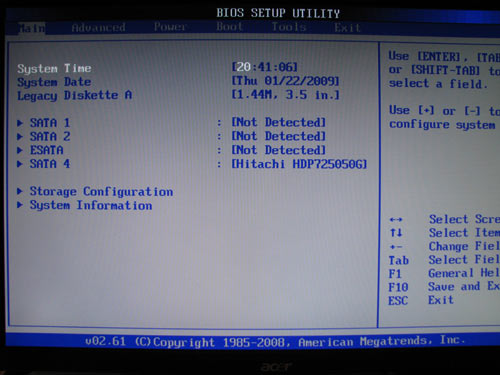
Task: Open the SATA 1 entry
Action: click(50, 123)
